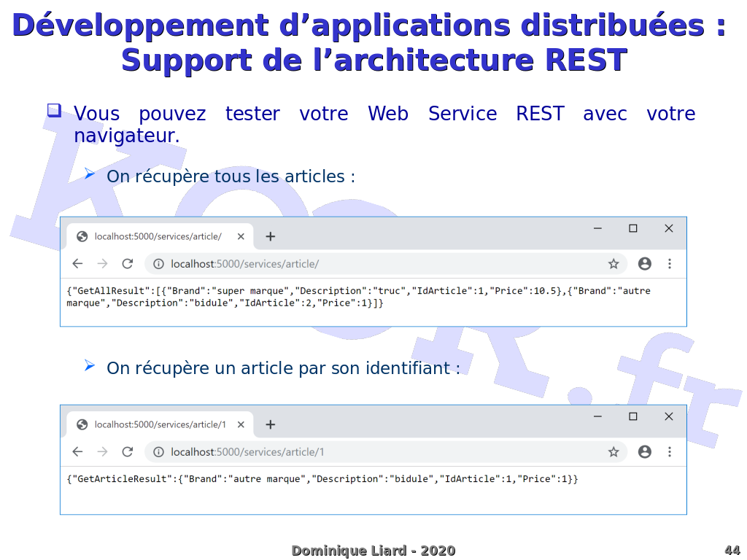
Task: Select the localhost:5000/services/article/ tab
Action: (158, 236)
